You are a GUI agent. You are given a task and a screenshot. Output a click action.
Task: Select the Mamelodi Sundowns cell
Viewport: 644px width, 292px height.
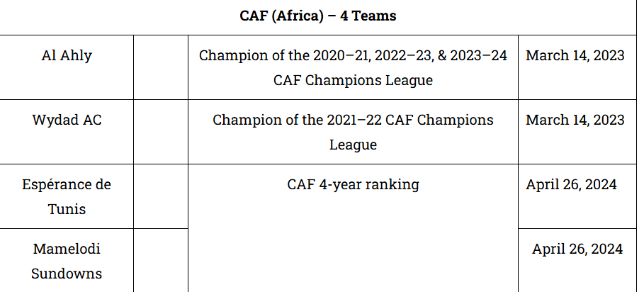point(67,261)
